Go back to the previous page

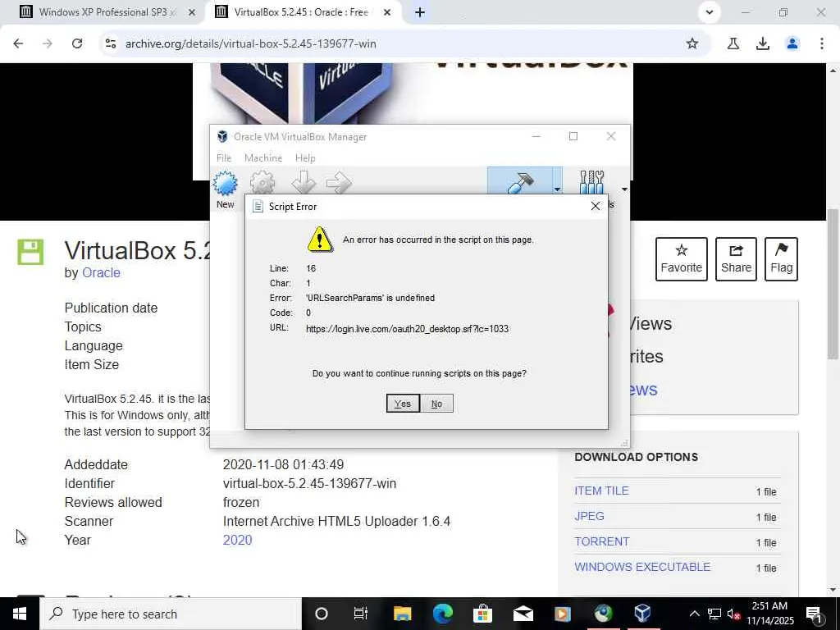click(x=18, y=43)
